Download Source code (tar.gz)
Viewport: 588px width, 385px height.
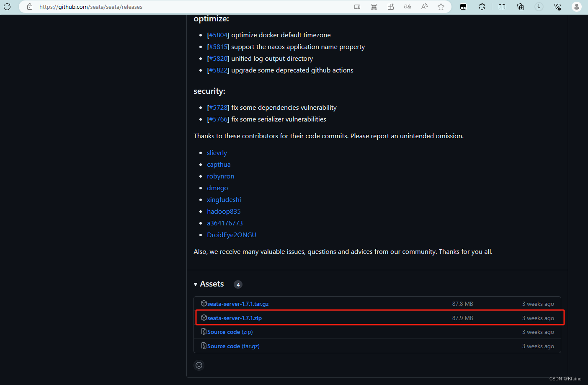click(x=233, y=346)
